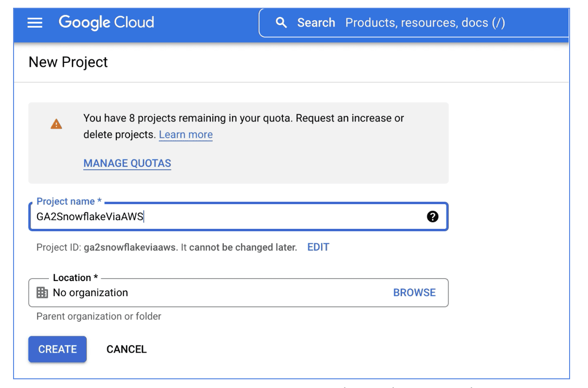Open the Learn more link

point(186,134)
